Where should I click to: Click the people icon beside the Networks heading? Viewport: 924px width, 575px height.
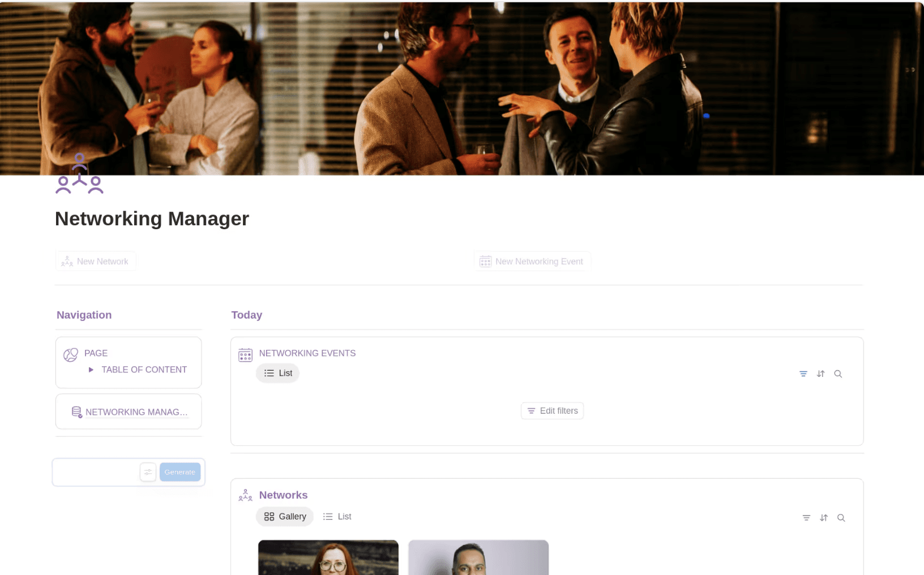coord(245,495)
